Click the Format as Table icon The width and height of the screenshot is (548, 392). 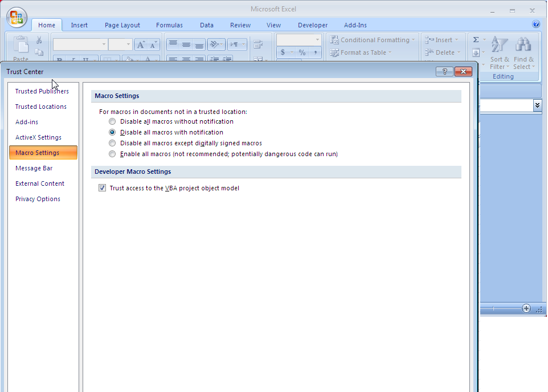point(334,52)
